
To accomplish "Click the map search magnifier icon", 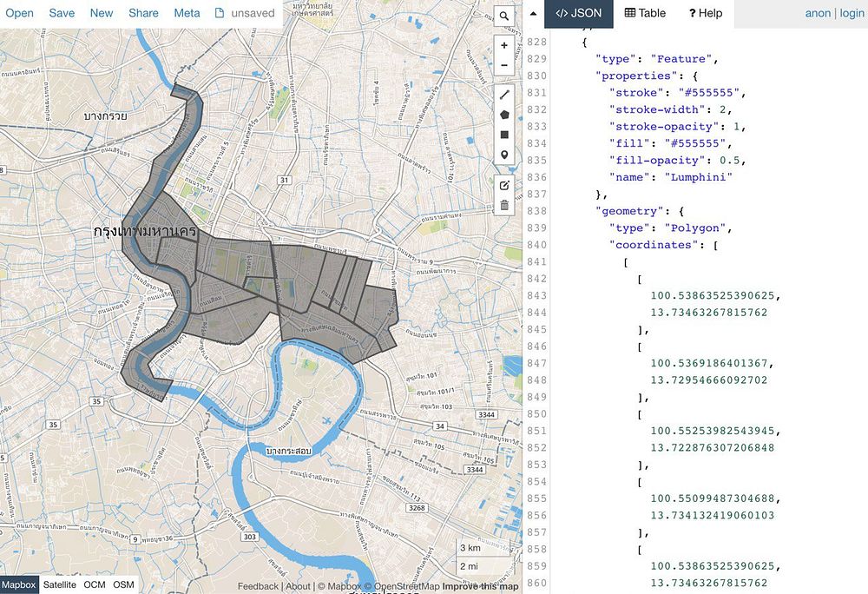I will tap(504, 16).
